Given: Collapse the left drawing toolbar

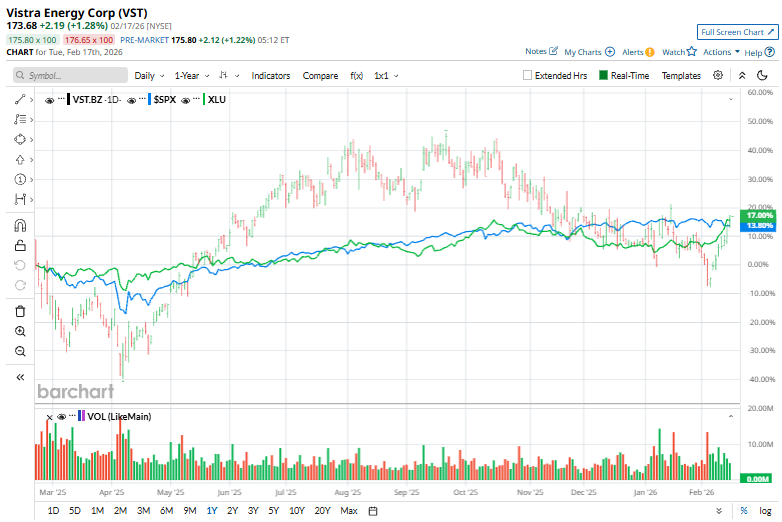Looking at the screenshot, I should [x=20, y=377].
